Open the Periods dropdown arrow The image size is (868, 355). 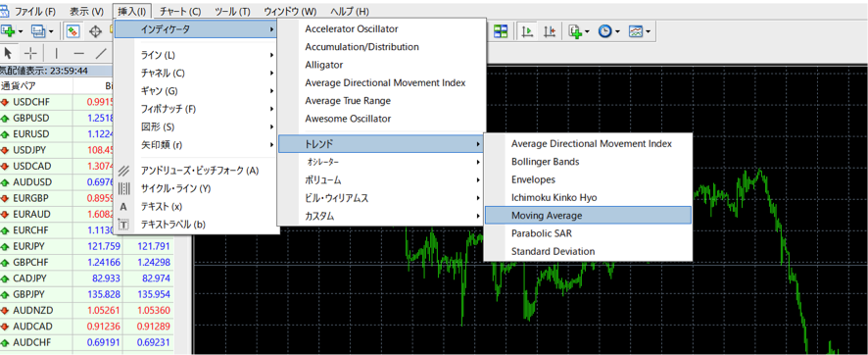click(x=617, y=31)
